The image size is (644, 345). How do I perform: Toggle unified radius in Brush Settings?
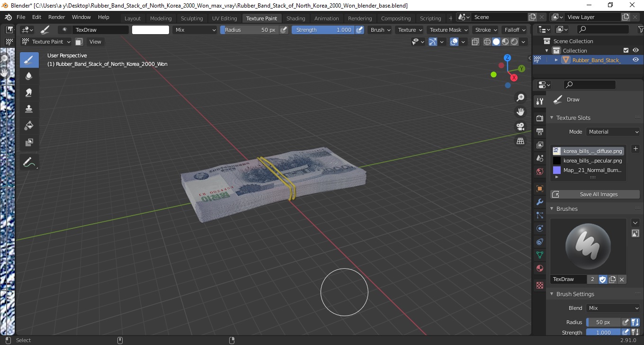coord(635,322)
